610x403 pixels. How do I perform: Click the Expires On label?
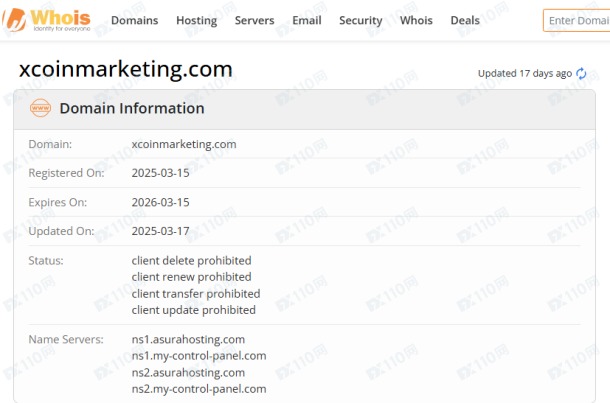58,203
